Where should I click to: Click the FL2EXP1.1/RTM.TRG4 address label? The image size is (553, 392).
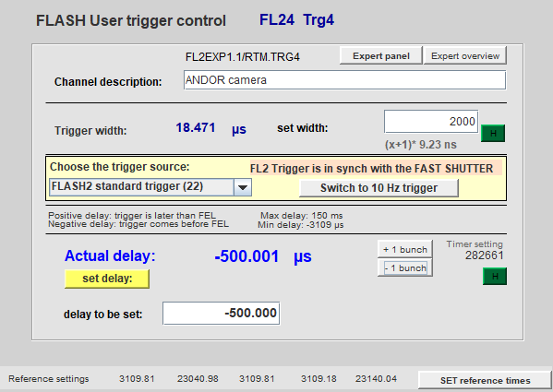[243, 57]
